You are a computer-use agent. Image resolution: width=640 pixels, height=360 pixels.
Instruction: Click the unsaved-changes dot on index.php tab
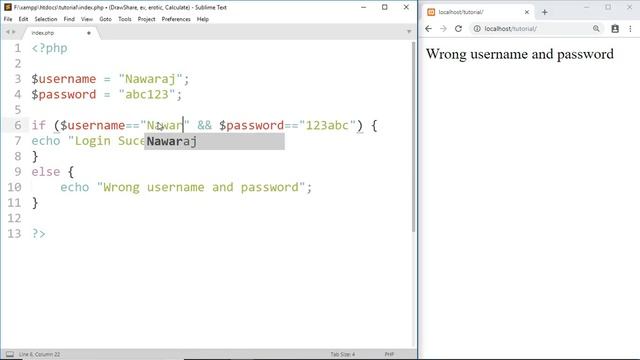tap(89, 33)
